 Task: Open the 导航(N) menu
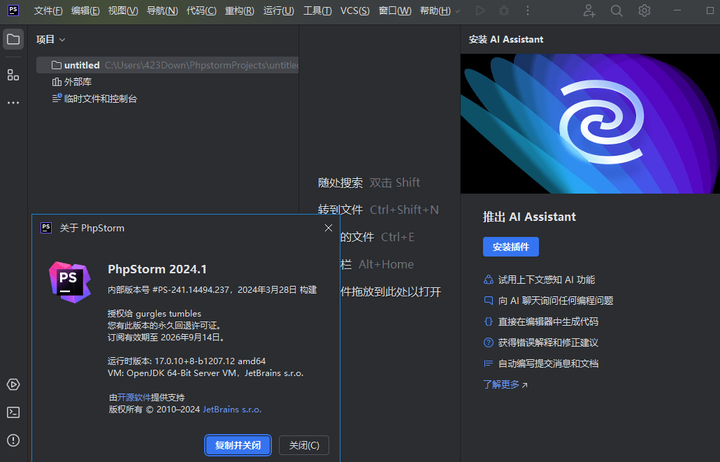click(162, 11)
